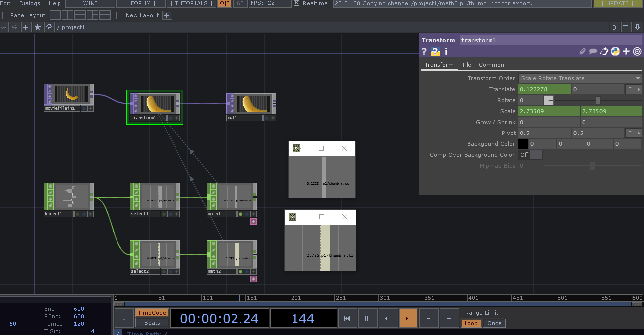Pause the timeline playback
The width and height of the screenshot is (644, 335).
point(367,319)
